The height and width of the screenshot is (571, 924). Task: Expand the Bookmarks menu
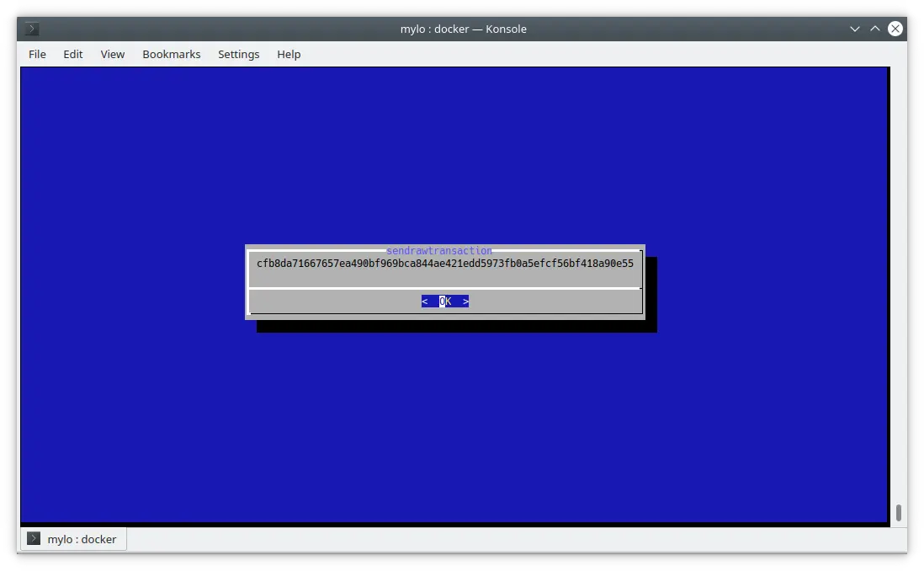(x=171, y=54)
